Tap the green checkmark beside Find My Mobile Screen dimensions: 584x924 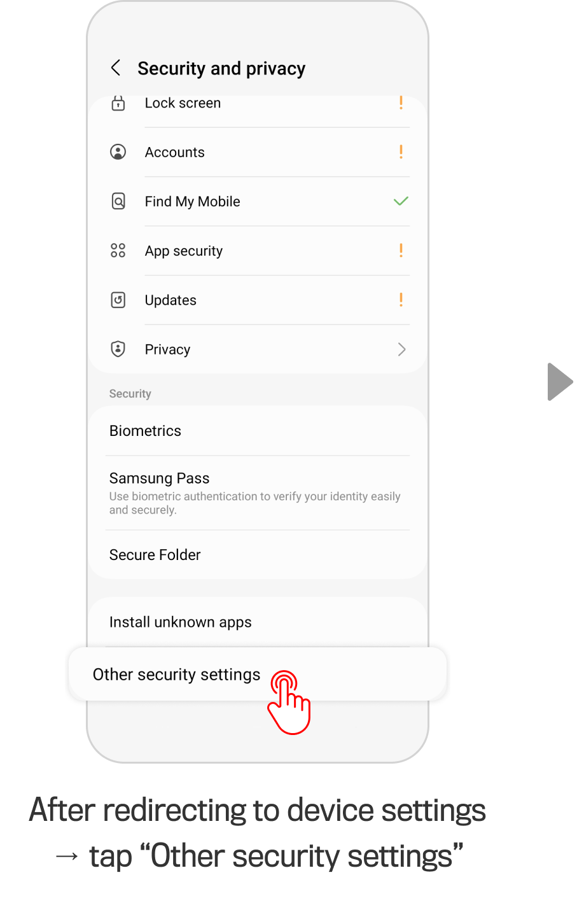click(401, 202)
